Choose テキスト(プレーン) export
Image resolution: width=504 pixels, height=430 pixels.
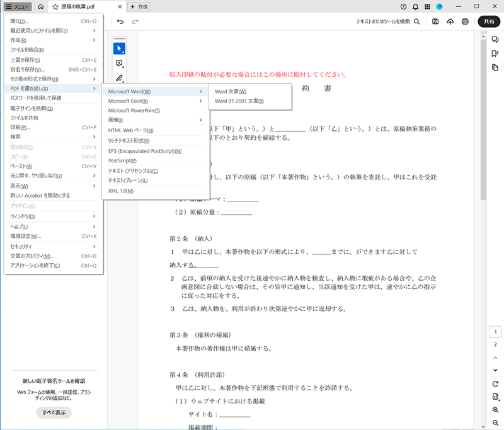(156, 181)
